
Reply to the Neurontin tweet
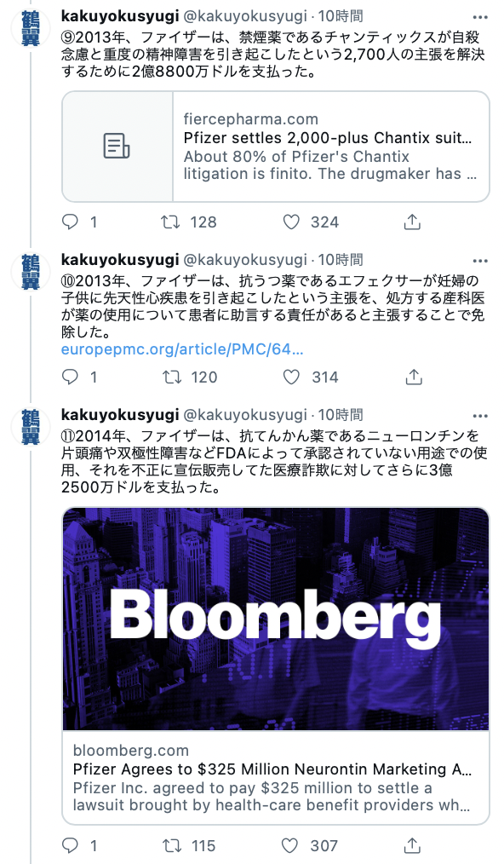[71, 845]
